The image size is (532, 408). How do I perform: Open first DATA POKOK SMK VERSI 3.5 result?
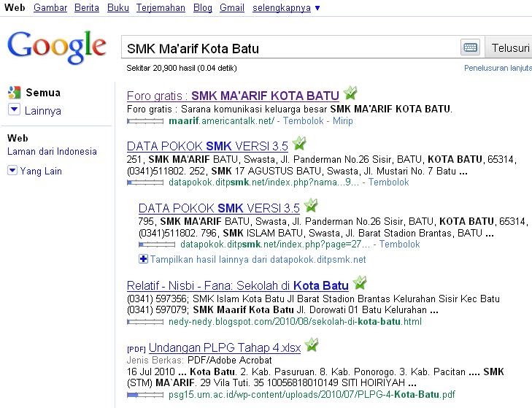[x=207, y=146]
